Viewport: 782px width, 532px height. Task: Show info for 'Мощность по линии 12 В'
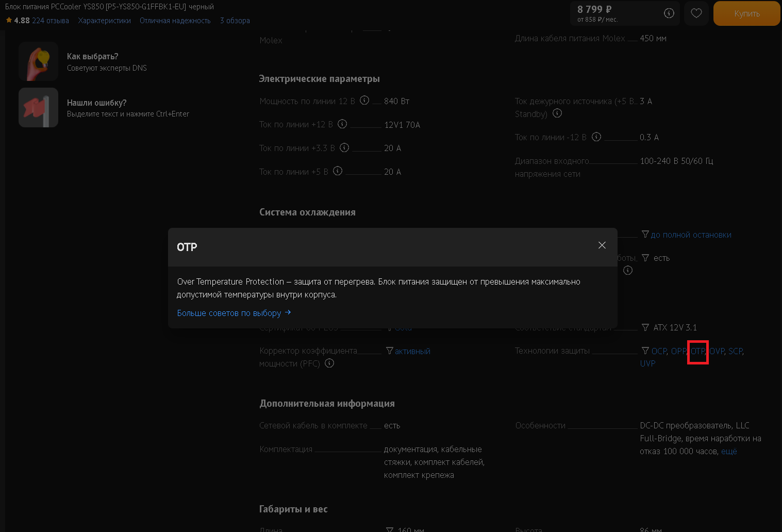pyautogui.click(x=364, y=100)
